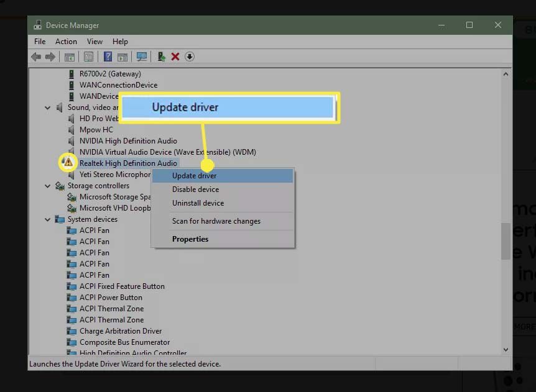This screenshot has height=392, width=536.
Task: Select the WANConnectionDevice row
Action: point(118,85)
